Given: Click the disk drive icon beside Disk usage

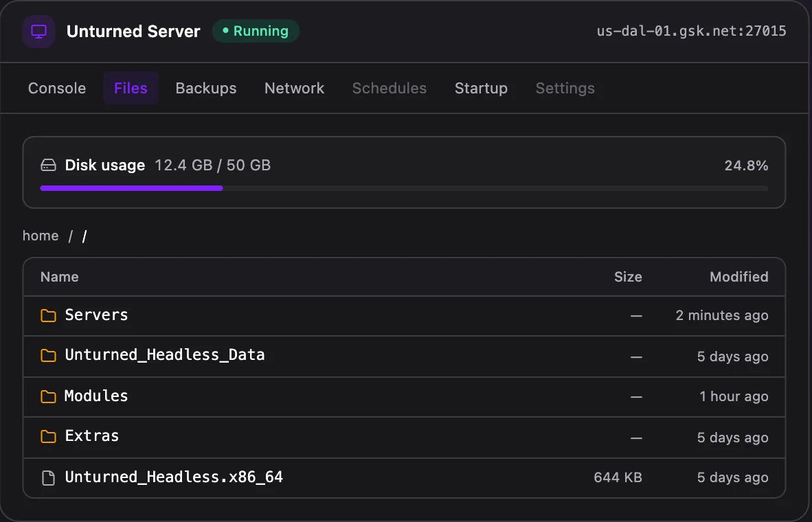Looking at the screenshot, I should pyautogui.click(x=48, y=166).
